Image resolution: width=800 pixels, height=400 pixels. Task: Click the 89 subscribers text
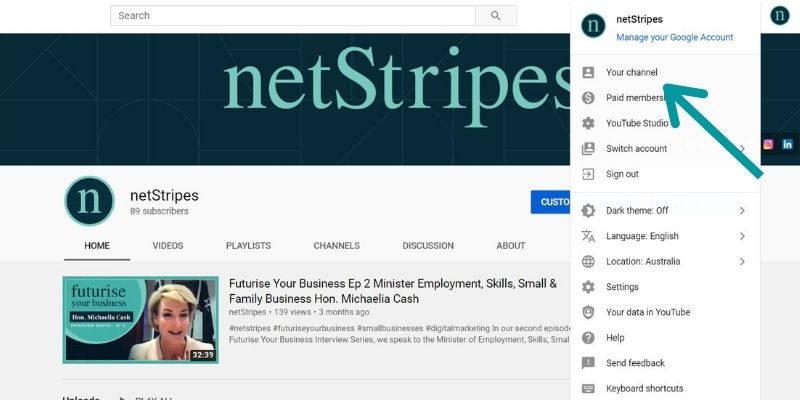click(x=159, y=211)
